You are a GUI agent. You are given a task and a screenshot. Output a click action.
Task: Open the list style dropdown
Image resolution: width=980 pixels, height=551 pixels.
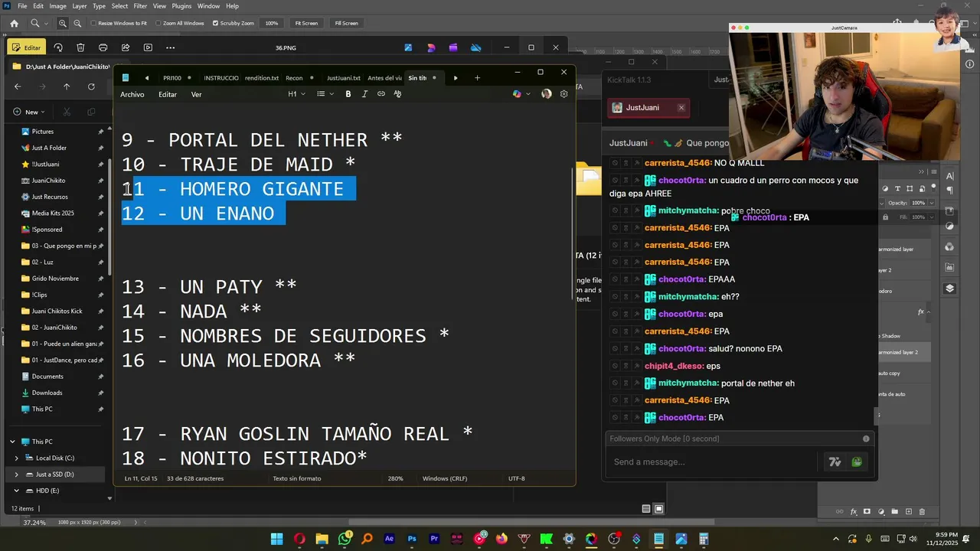point(324,94)
